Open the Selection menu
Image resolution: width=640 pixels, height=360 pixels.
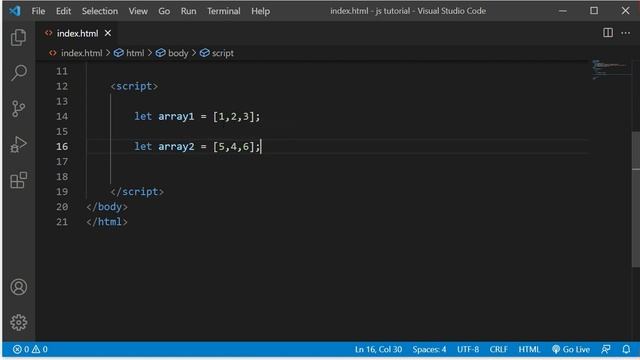tap(100, 11)
